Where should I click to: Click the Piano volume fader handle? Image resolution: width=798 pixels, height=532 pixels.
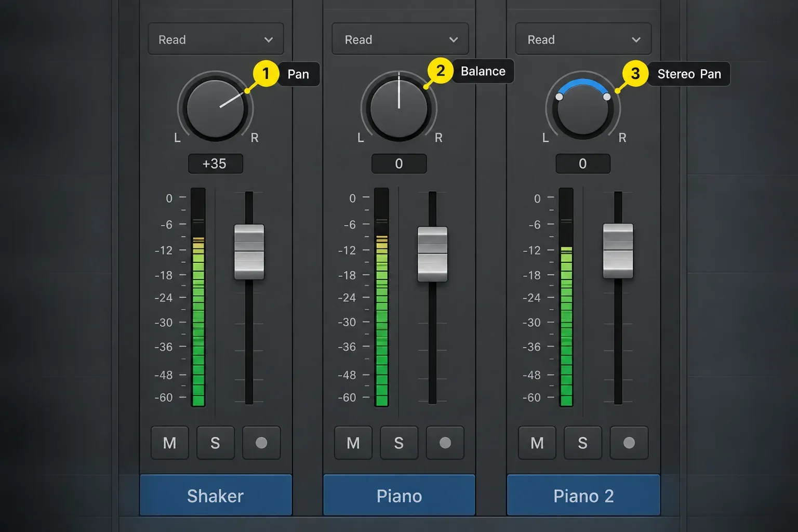433,254
